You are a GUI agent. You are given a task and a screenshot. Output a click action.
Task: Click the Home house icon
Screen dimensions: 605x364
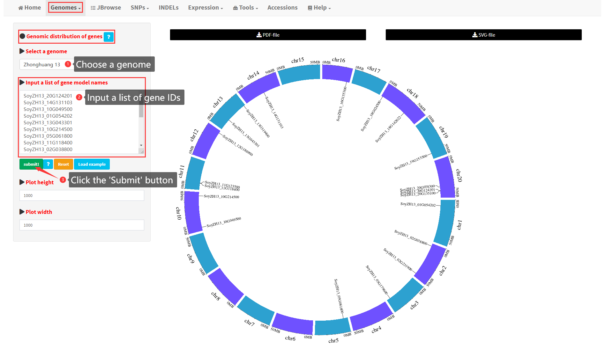20,8
